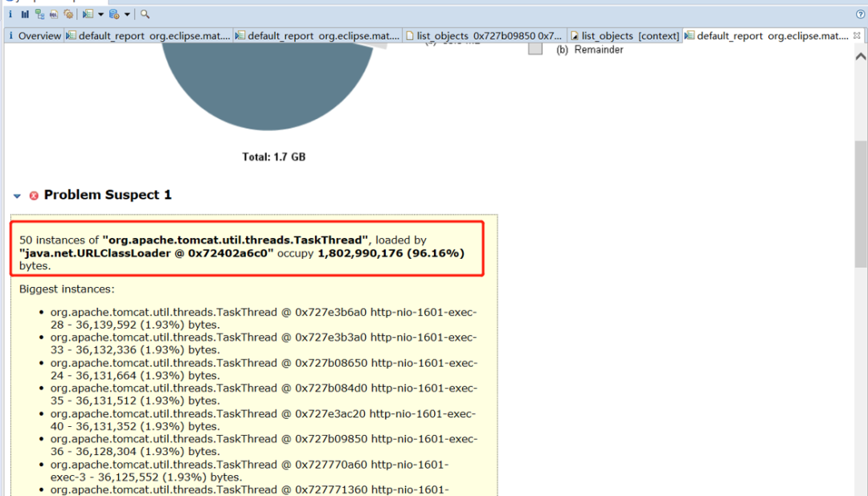
Task: Switch to list_objects [context] tab
Action: coord(625,36)
